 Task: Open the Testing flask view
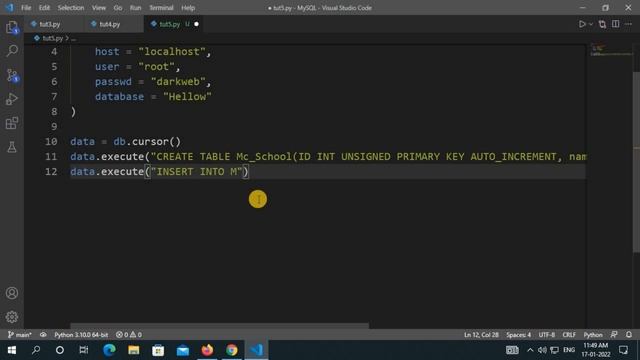pos(12,147)
